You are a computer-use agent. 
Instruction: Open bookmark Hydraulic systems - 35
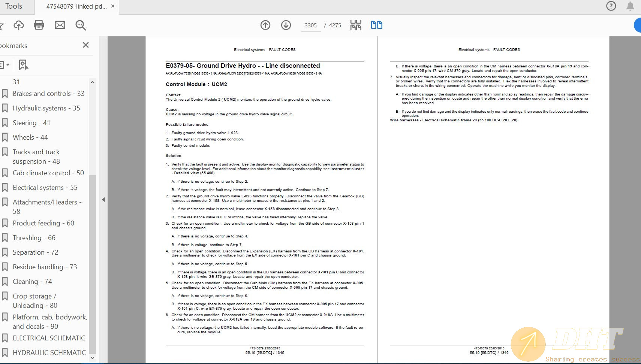46,108
